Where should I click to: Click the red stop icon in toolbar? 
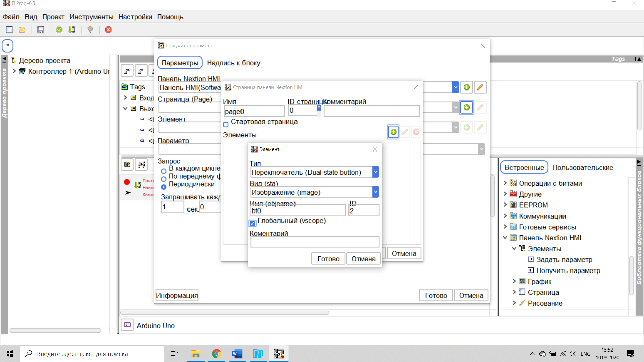108,30
